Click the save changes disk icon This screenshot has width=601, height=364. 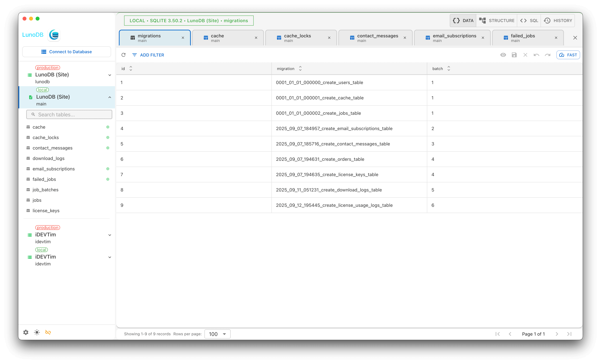[514, 55]
